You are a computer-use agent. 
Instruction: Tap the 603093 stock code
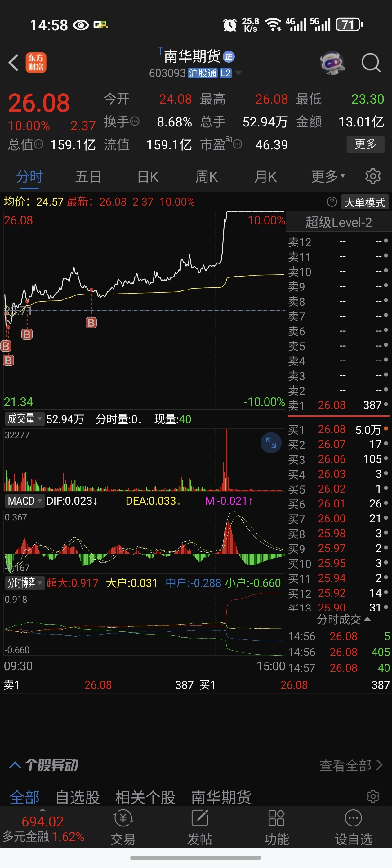click(x=167, y=73)
